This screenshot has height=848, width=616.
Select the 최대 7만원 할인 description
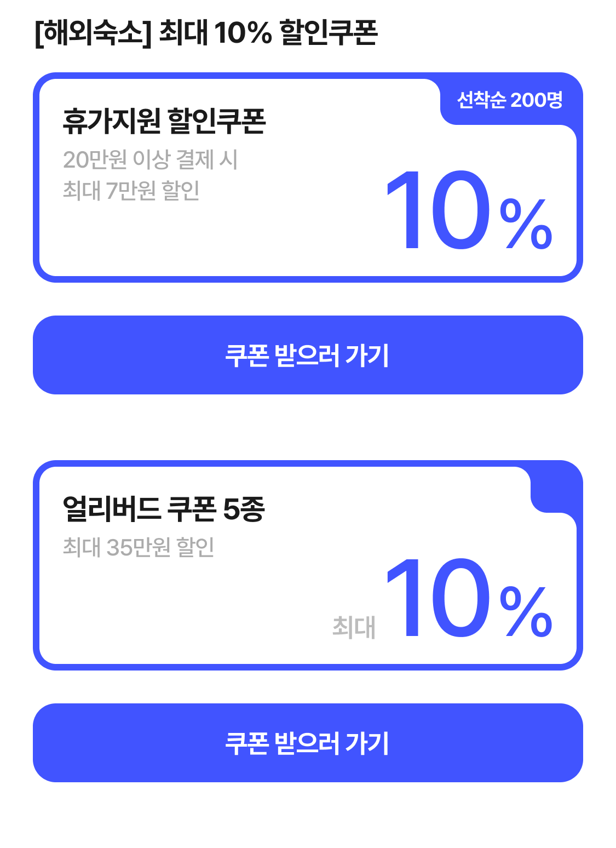(x=131, y=191)
